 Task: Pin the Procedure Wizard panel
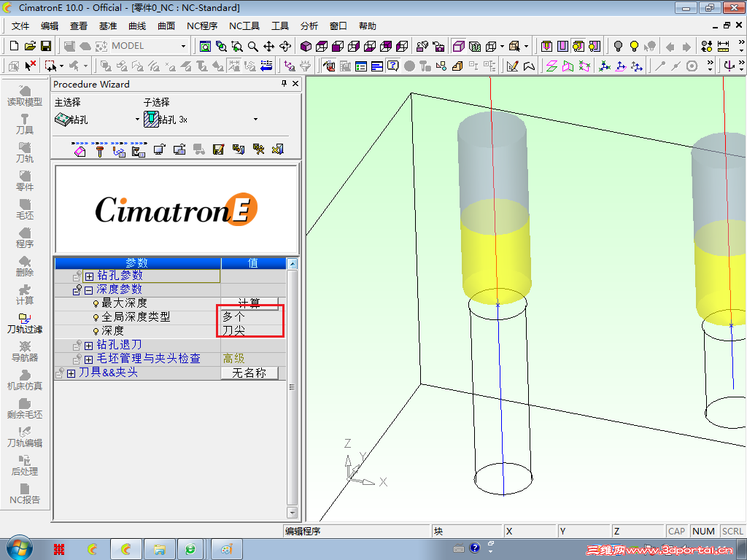284,84
